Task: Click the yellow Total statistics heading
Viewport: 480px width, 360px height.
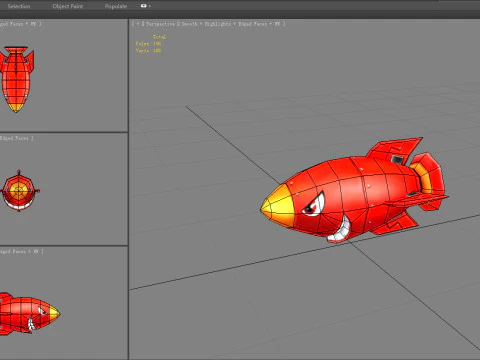Action: [159, 37]
